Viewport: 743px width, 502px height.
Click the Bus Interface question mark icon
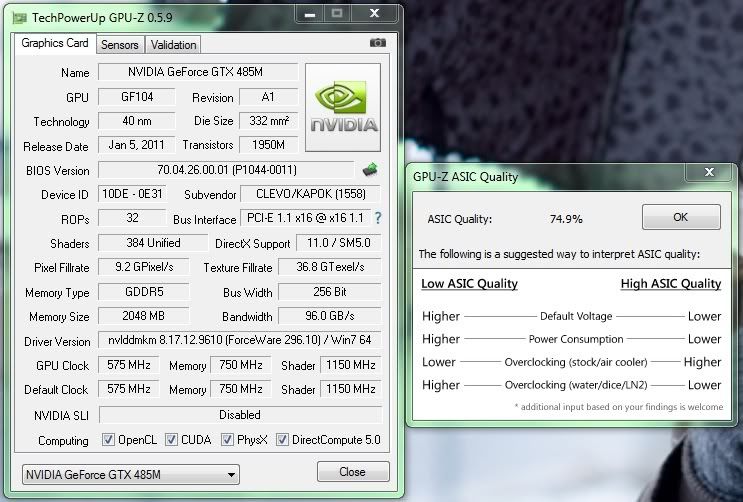pyautogui.click(x=378, y=218)
